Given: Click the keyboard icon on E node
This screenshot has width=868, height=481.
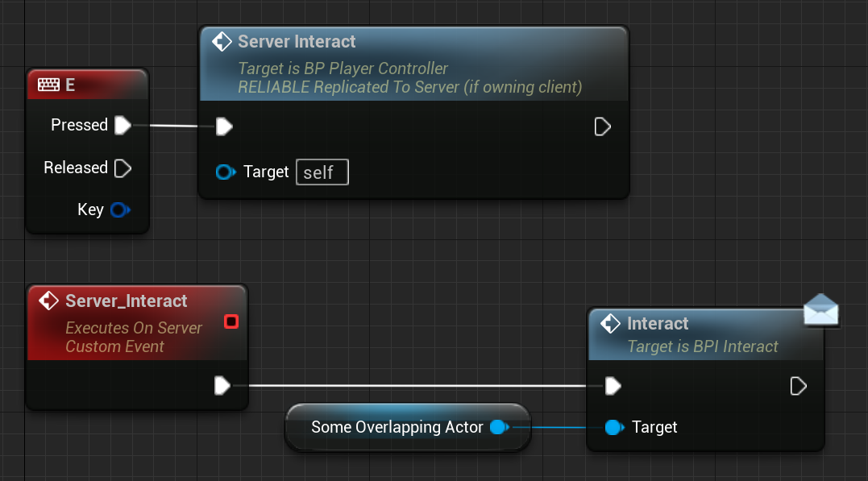Looking at the screenshot, I should coord(48,85).
